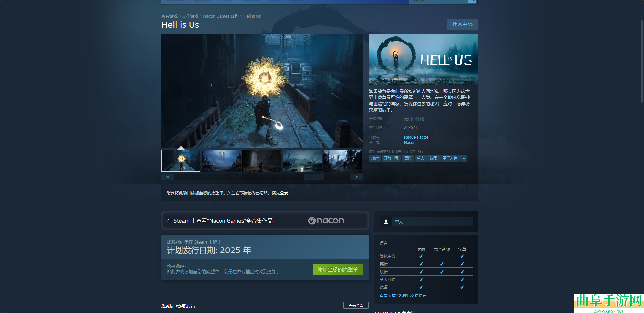Select the first thumbnail showing the glowing orb
644x313 pixels.
(x=181, y=161)
